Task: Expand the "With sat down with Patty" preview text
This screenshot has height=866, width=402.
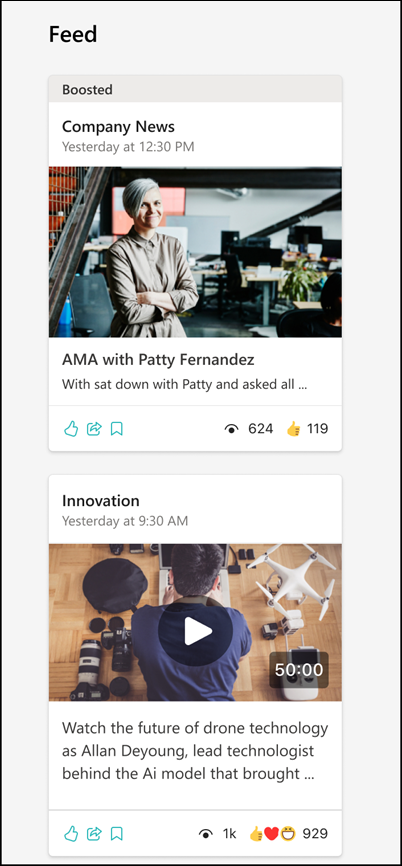Action: (184, 384)
